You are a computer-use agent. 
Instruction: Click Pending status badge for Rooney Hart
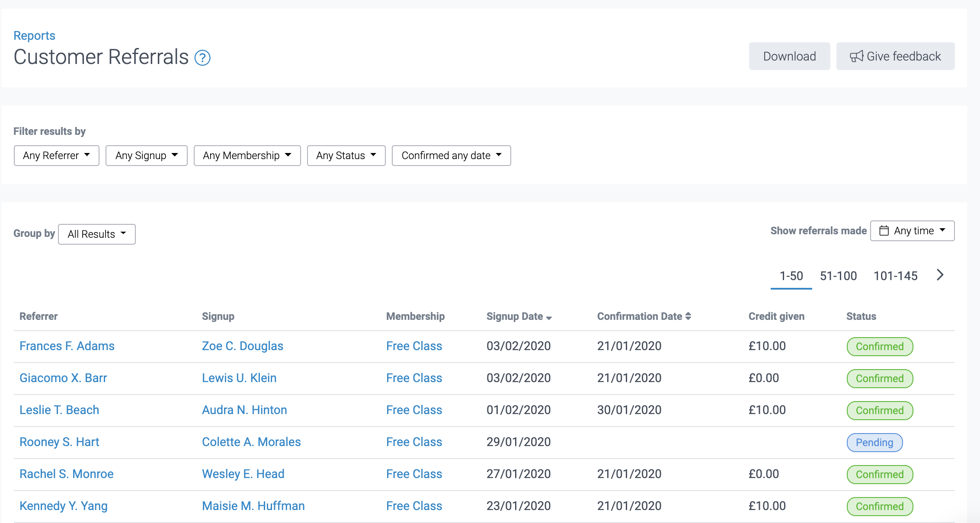pos(874,443)
